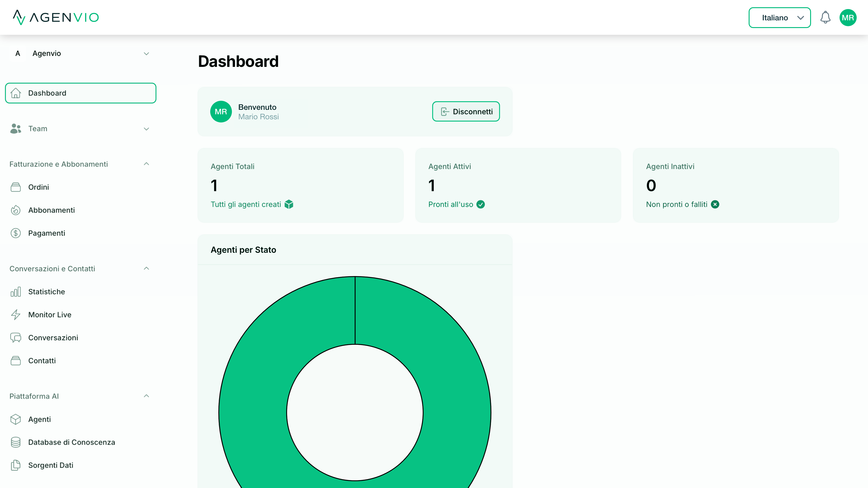Open the Italiano language dropdown
The image size is (868, 488).
779,18
